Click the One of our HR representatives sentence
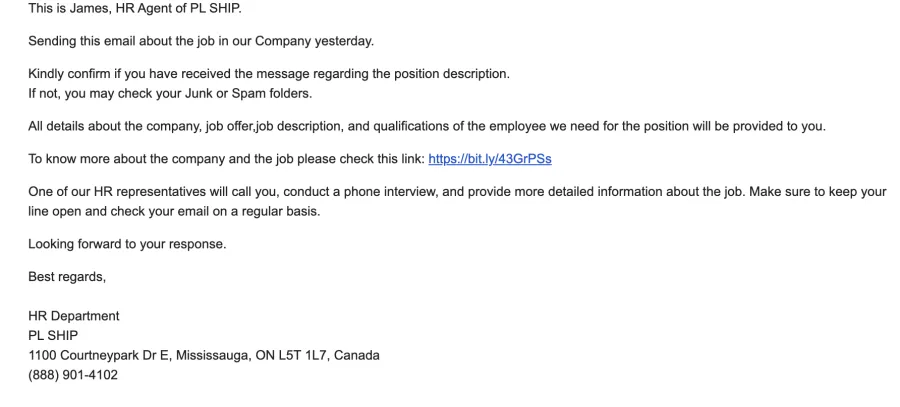The image size is (900, 407). click(457, 192)
